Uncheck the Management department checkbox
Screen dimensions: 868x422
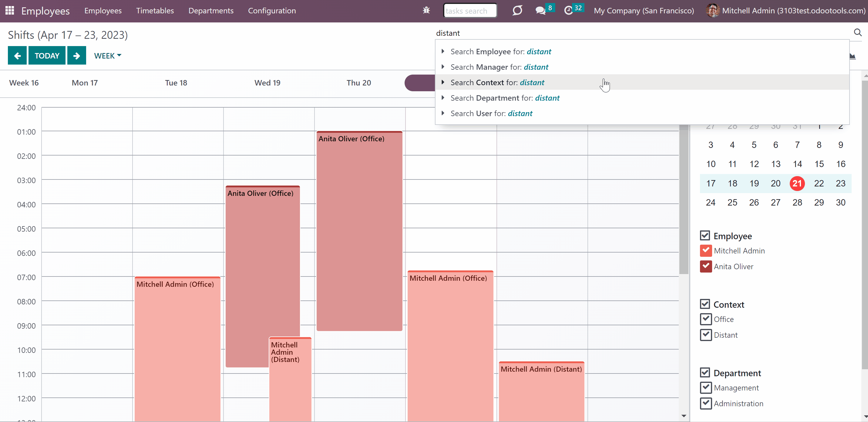coord(705,387)
